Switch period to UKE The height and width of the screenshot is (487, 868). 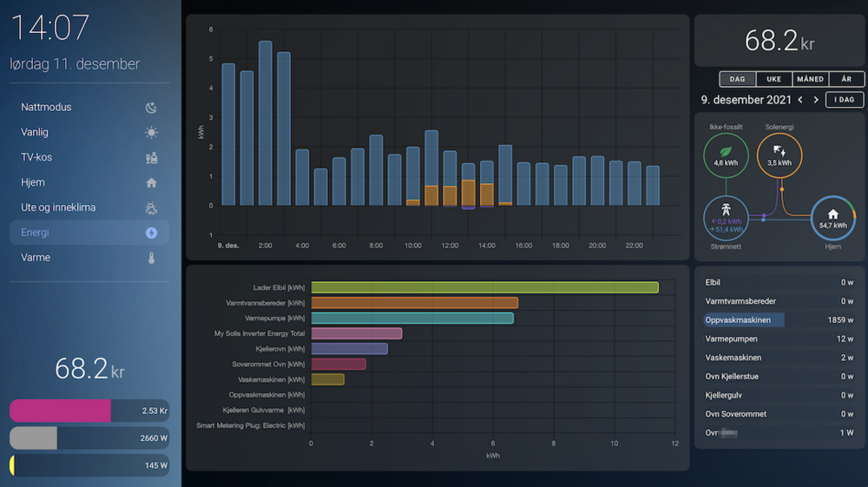773,79
